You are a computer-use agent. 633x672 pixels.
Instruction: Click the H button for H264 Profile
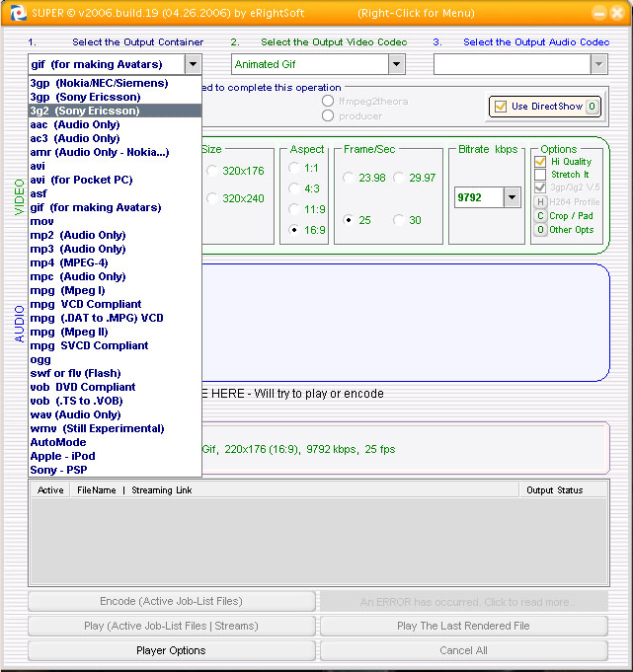coord(540,202)
